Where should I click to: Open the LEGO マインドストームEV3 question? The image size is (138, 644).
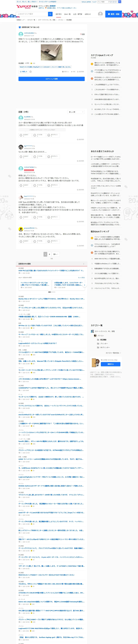pos(51,459)
